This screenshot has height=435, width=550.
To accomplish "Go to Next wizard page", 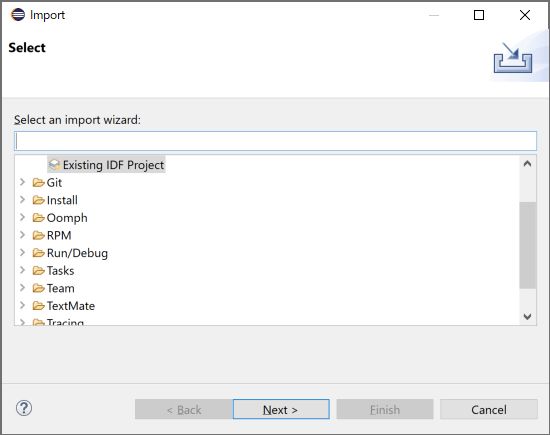I will [x=281, y=409].
